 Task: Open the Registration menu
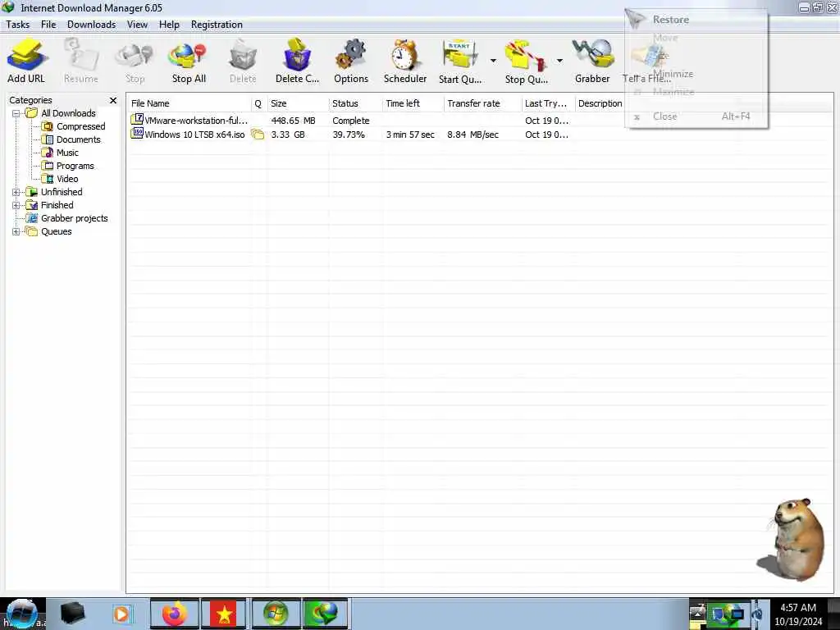[217, 25]
